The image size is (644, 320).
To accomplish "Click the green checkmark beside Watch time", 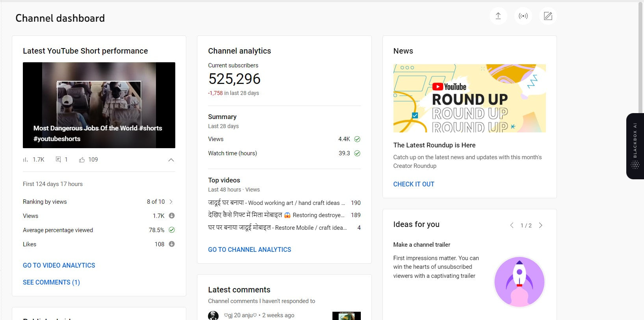I will (x=357, y=153).
